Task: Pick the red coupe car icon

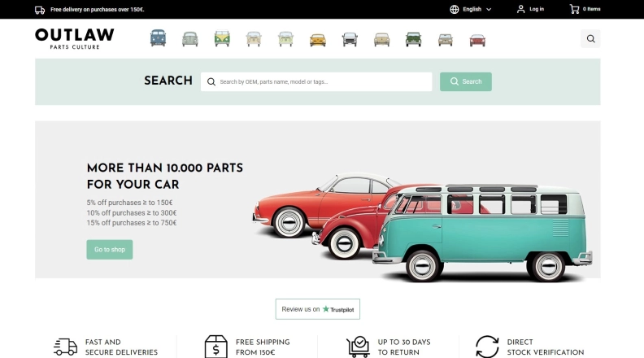Action: 477,41
